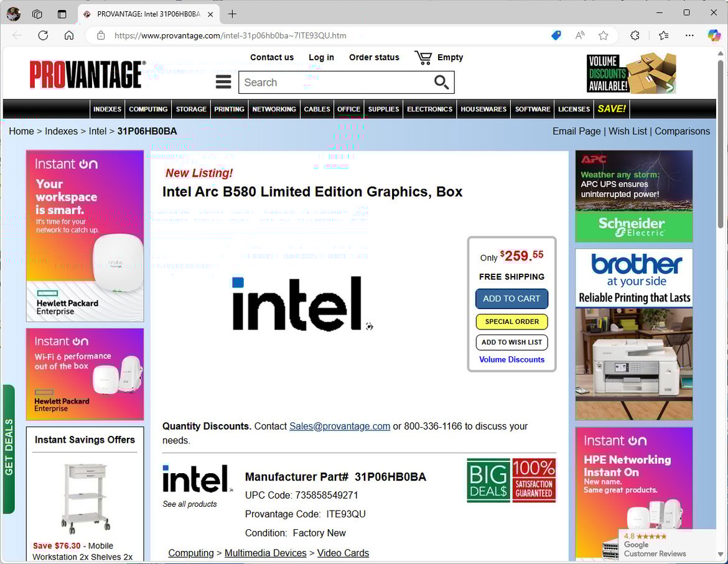The width and height of the screenshot is (728, 564).
Task: Open the GET DEALS side tab
Action: tap(9, 448)
